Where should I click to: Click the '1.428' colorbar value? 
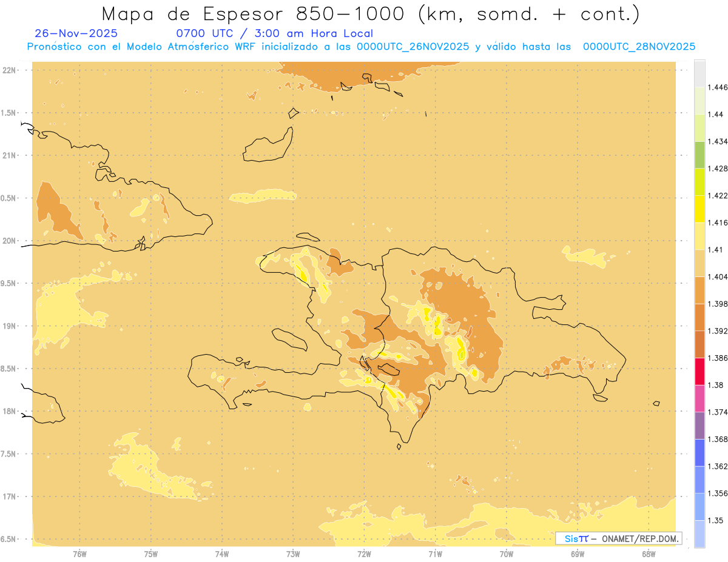(x=717, y=169)
